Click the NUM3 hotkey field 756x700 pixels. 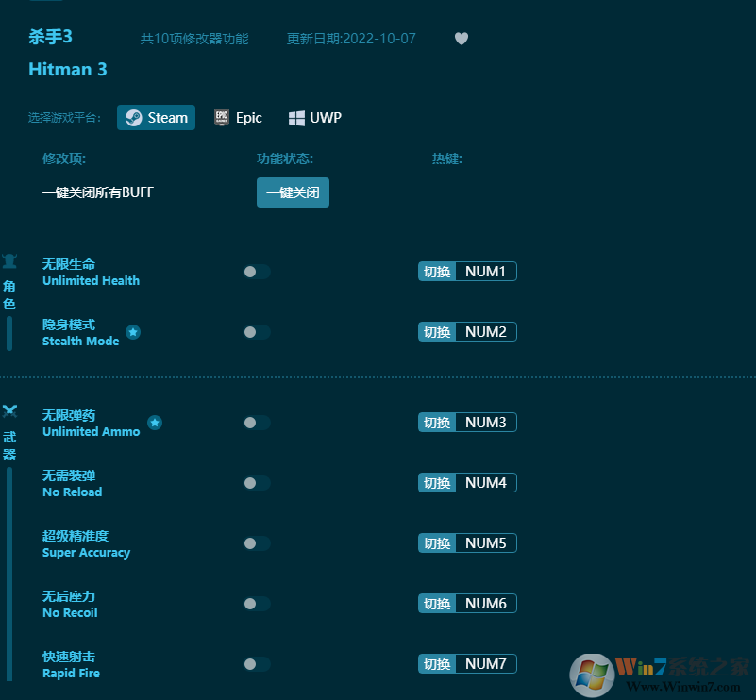coord(486,422)
